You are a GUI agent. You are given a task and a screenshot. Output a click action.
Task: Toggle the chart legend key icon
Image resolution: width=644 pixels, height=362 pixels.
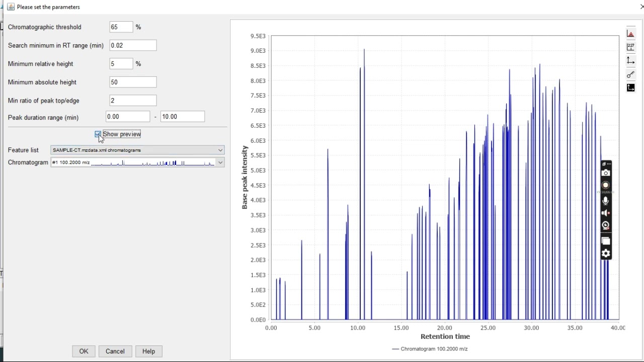[630, 74]
